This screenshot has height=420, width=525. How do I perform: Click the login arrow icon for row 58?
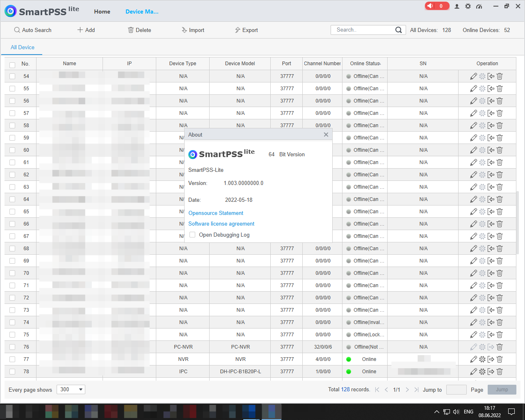point(491,126)
